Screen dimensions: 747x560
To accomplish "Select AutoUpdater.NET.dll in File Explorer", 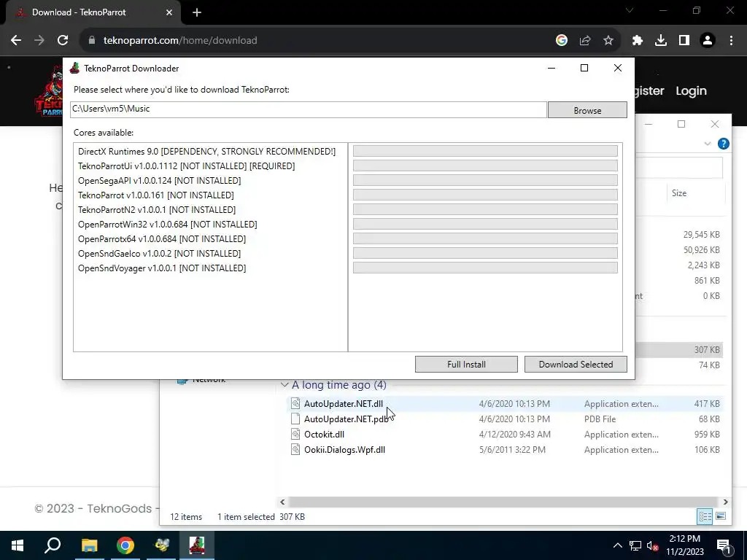I will 344,404.
